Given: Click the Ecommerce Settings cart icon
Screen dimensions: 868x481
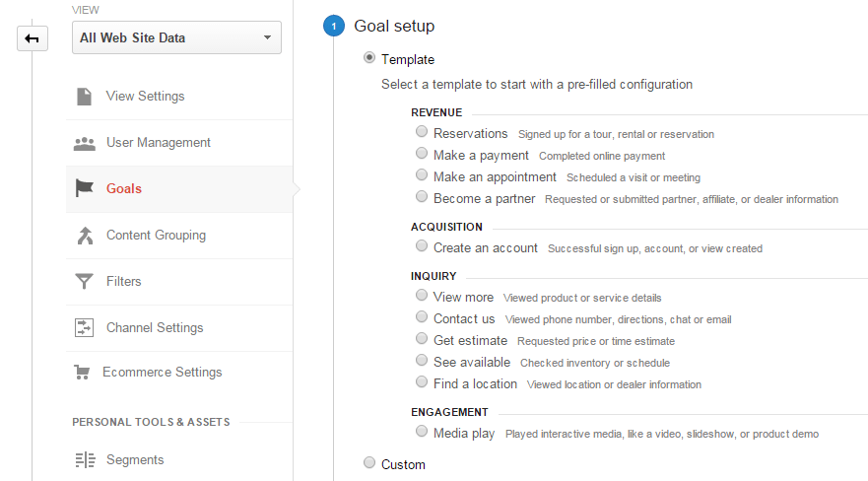Looking at the screenshot, I should [x=82, y=372].
